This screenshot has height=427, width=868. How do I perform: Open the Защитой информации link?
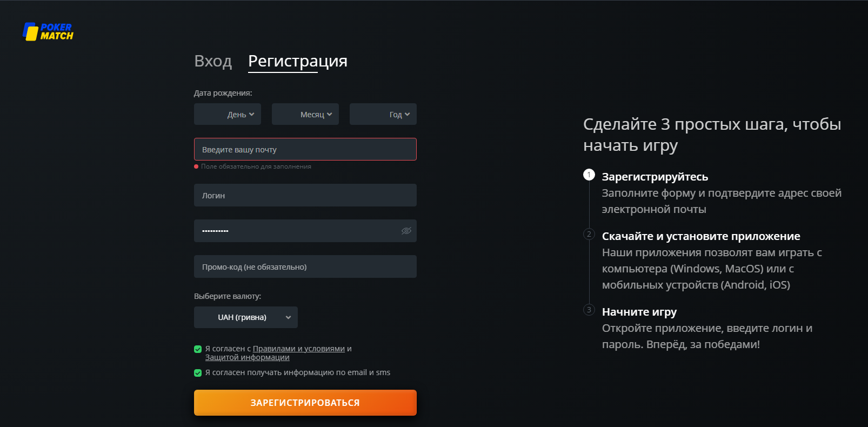point(248,357)
